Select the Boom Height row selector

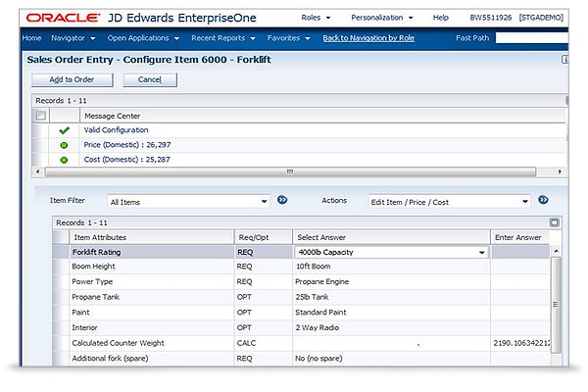point(61,265)
